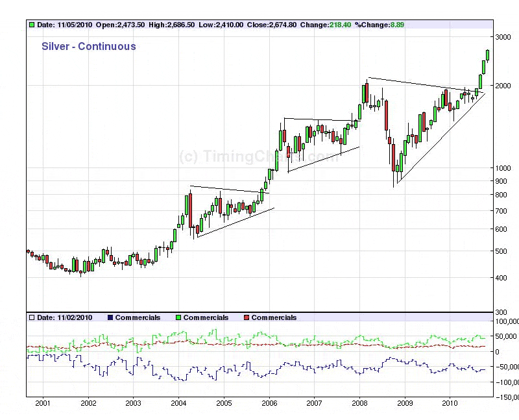Click the TimingCharts copyright watermark
This screenshot has height=420, width=519.
point(258,156)
